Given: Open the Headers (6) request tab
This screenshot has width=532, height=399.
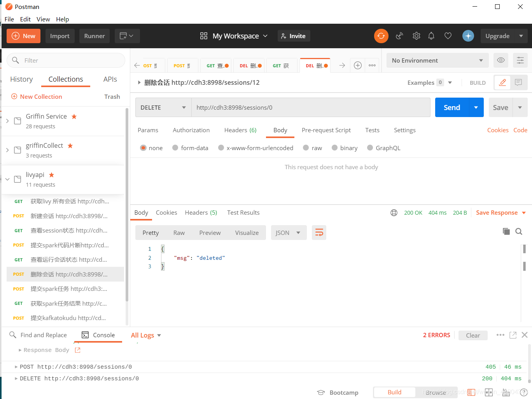Looking at the screenshot, I should point(240,130).
